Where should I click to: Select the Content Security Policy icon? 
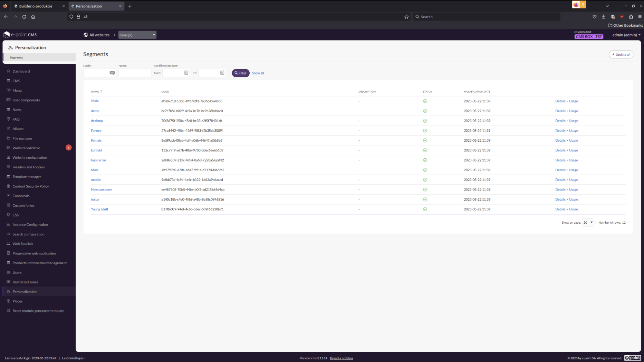(x=8, y=186)
